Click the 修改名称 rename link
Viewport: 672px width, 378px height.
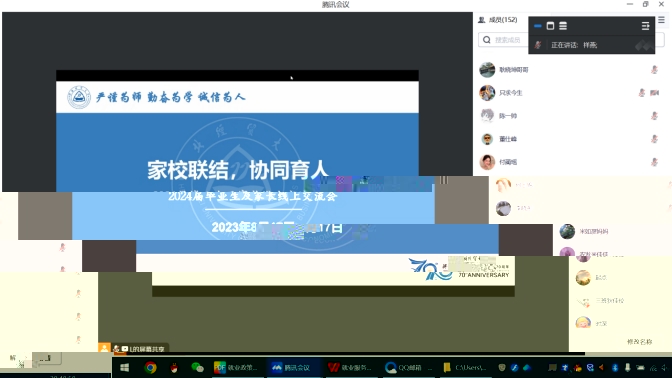coord(639,342)
